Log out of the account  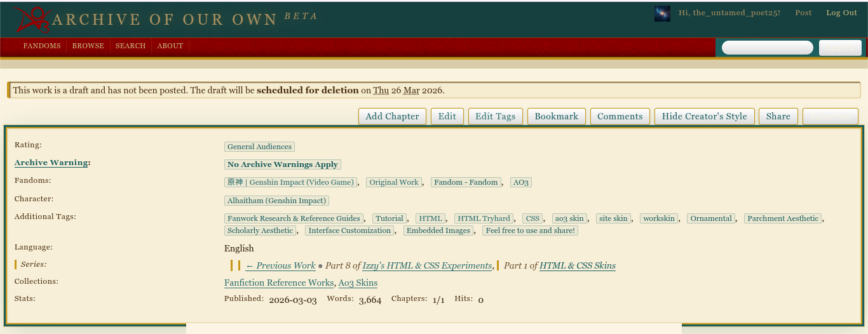coord(841,13)
